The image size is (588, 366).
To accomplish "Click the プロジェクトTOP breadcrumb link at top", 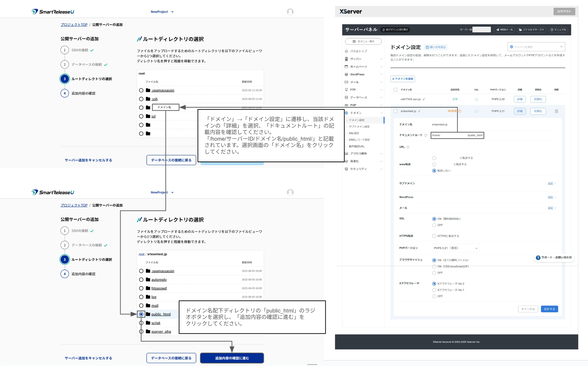I will click(x=74, y=25).
